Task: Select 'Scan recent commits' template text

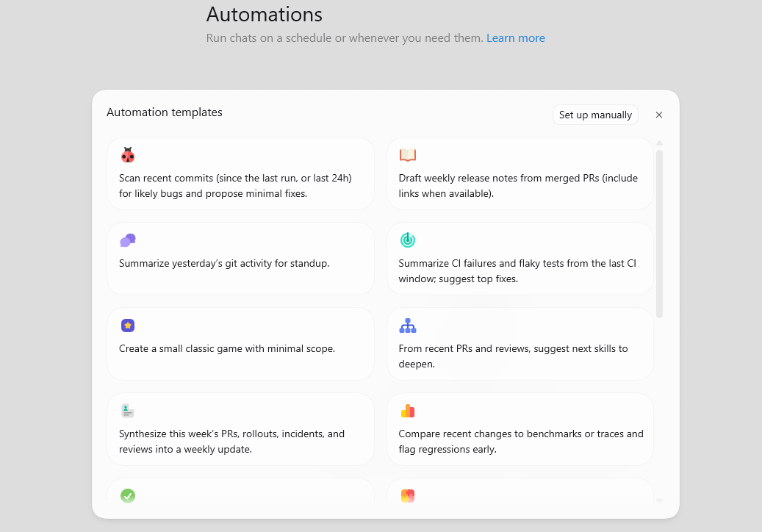Action: click(x=235, y=186)
